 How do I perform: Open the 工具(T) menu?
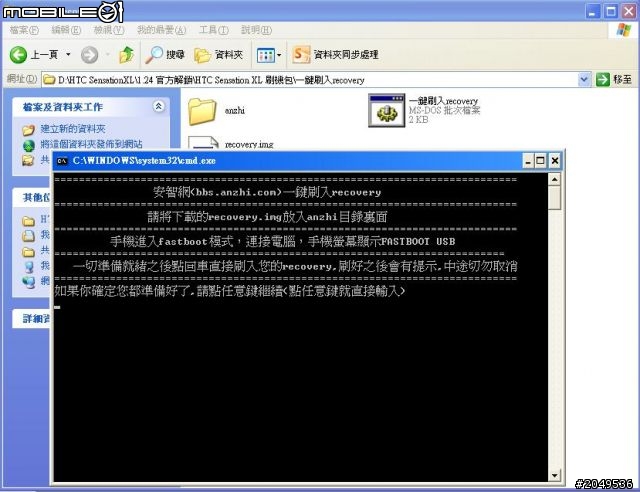point(214,30)
